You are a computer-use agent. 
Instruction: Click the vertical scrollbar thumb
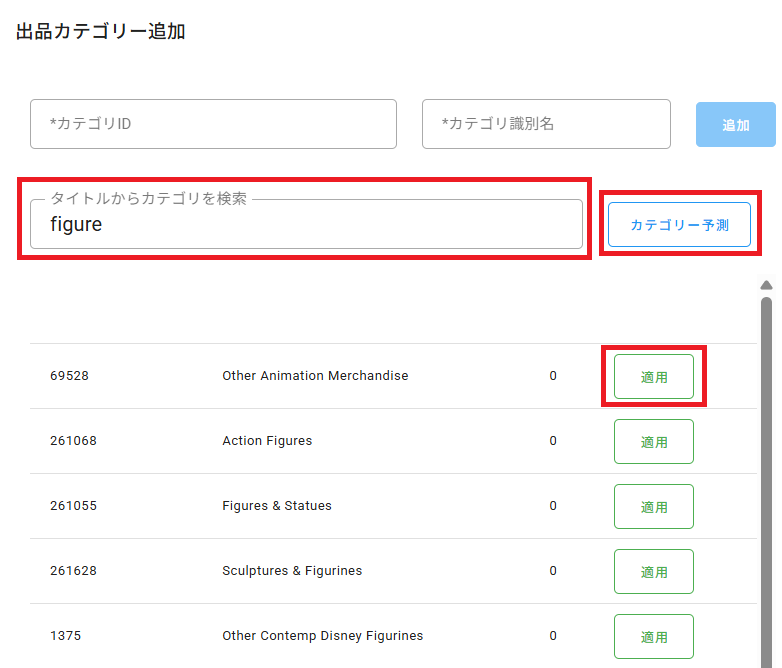click(x=767, y=481)
